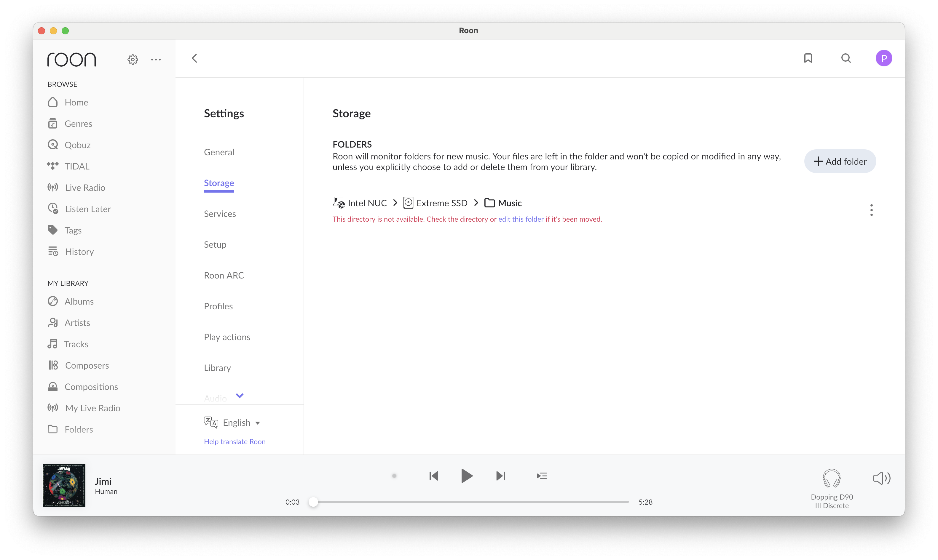Open Folders in My Library
938x560 pixels.
tap(70, 429)
